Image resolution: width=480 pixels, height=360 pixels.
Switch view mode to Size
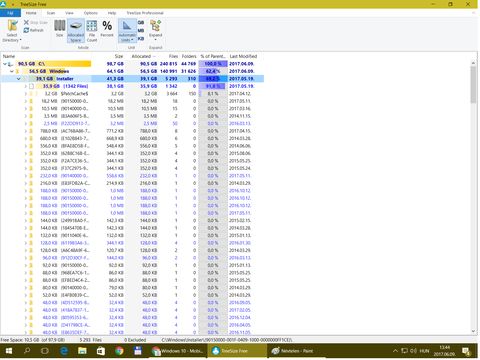60,28
